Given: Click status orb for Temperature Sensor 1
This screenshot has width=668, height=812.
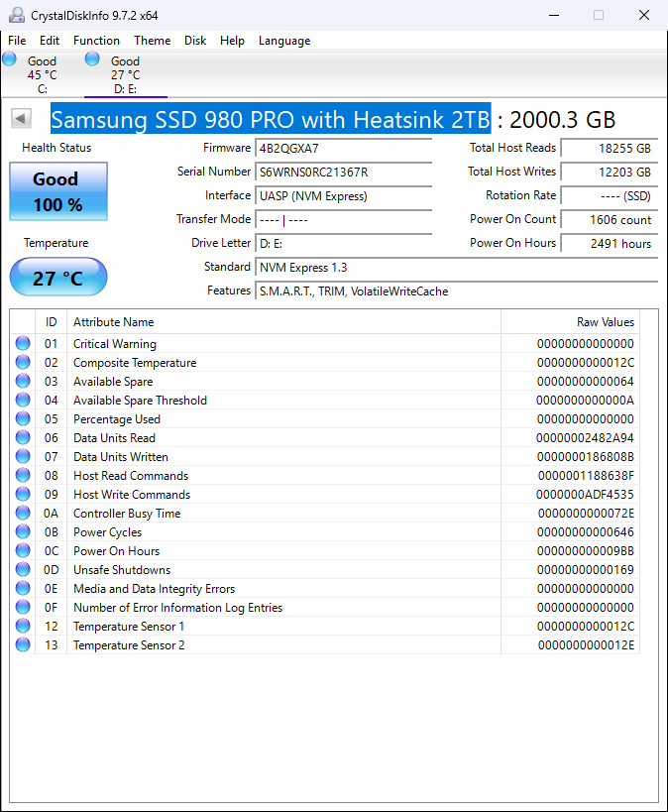Looking at the screenshot, I should click(x=23, y=626).
